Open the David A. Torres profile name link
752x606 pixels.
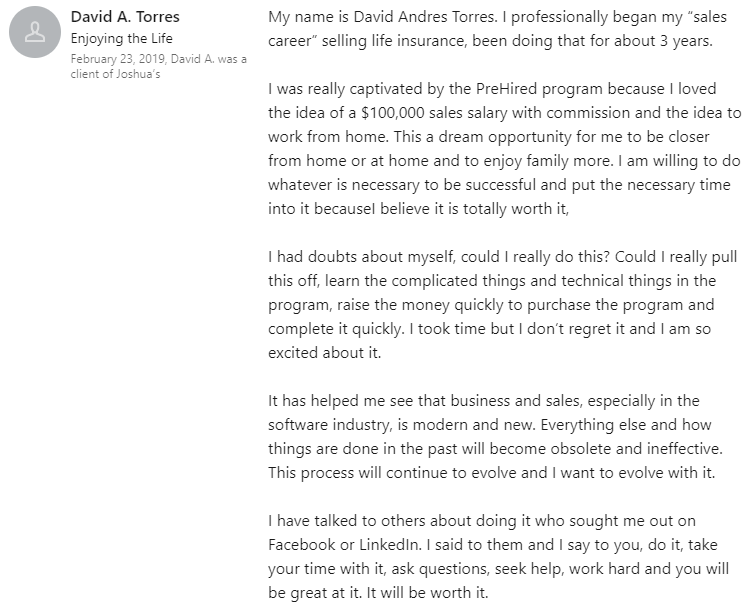click(123, 18)
